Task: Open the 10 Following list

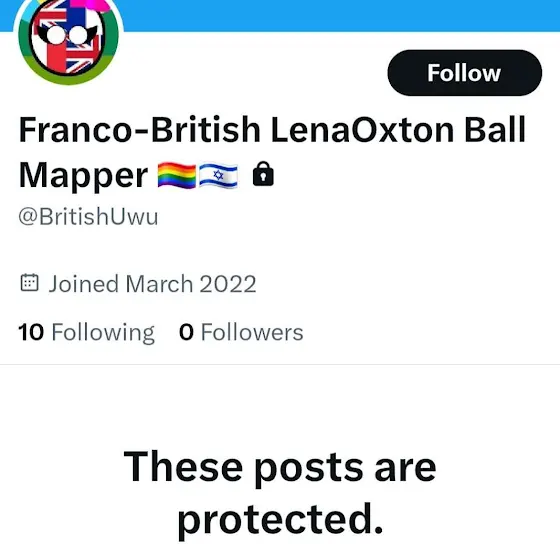Action: tap(86, 332)
